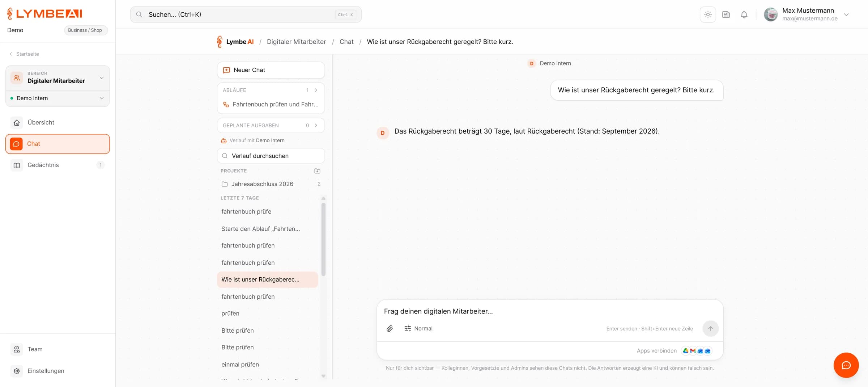Open the Normal mode selector

[x=418, y=329]
